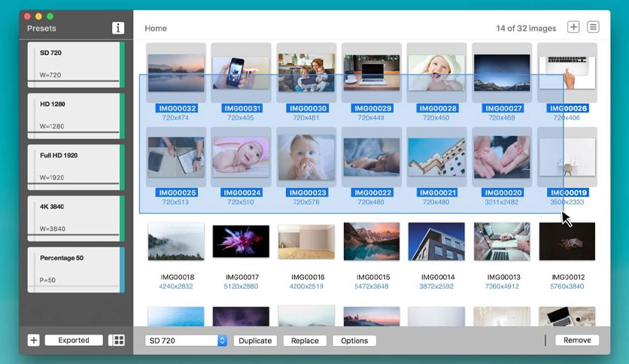Choose the Full HD 1920 preset
This screenshot has width=629, height=364.
coord(76,167)
